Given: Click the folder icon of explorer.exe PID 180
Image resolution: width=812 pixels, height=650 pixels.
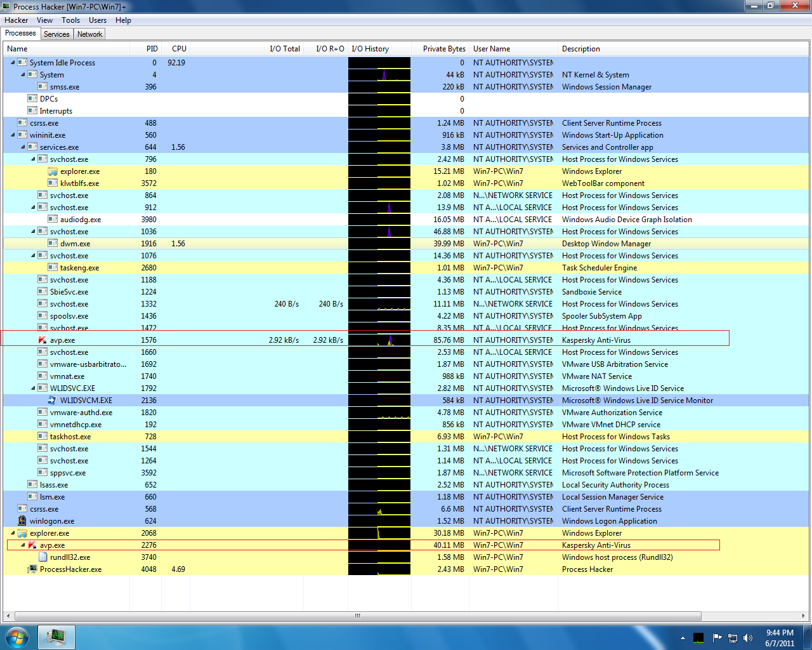Looking at the screenshot, I should pyautogui.click(x=53, y=171).
